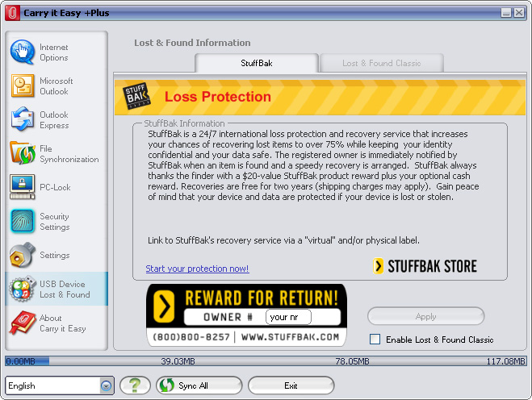Open the Outlook Express envelope icon

click(x=23, y=119)
